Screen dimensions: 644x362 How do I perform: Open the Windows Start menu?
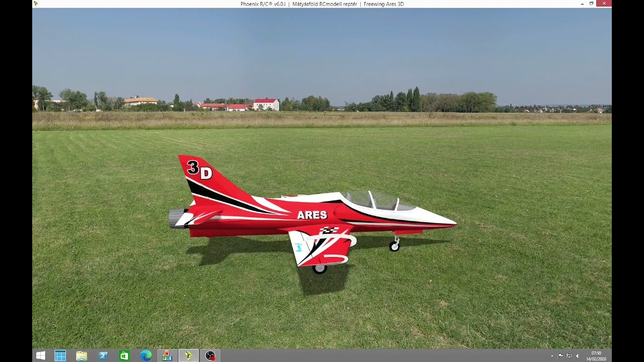click(x=41, y=355)
